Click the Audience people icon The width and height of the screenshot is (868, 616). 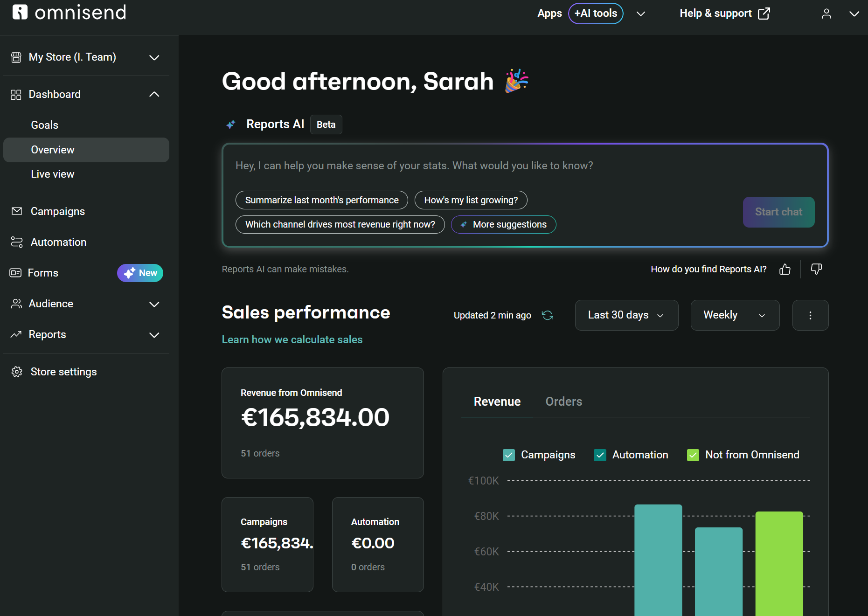16,304
